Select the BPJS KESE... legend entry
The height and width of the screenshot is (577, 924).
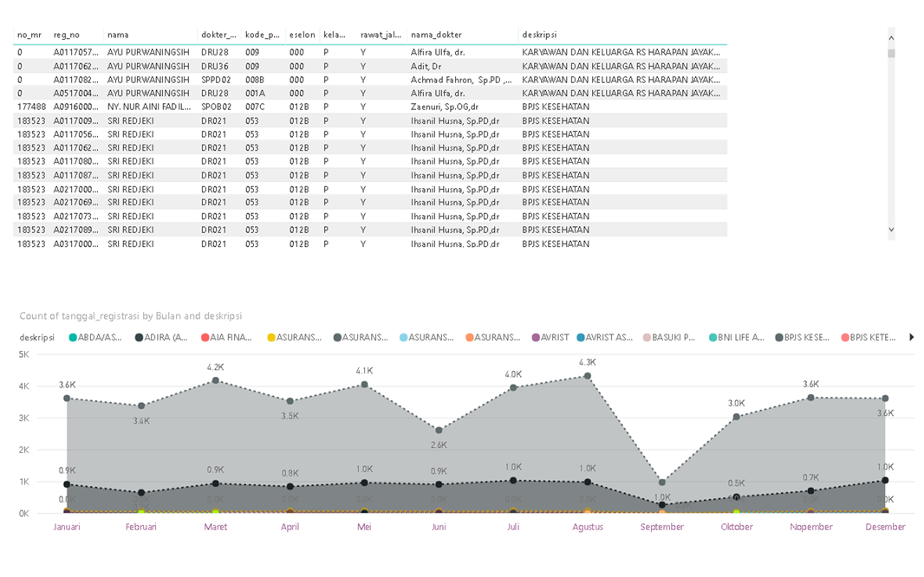click(802, 337)
